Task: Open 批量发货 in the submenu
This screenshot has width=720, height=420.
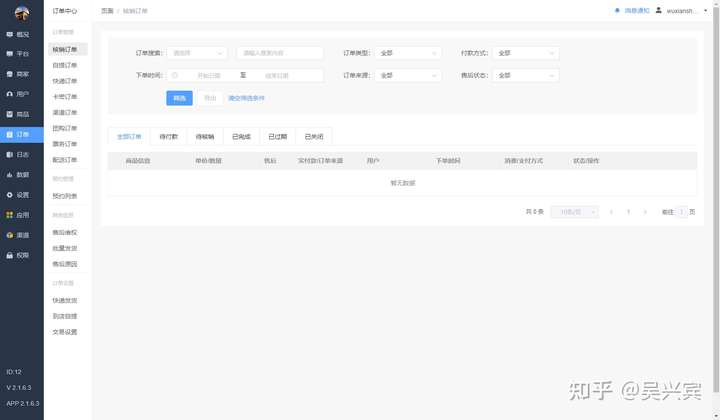Action: [65, 248]
